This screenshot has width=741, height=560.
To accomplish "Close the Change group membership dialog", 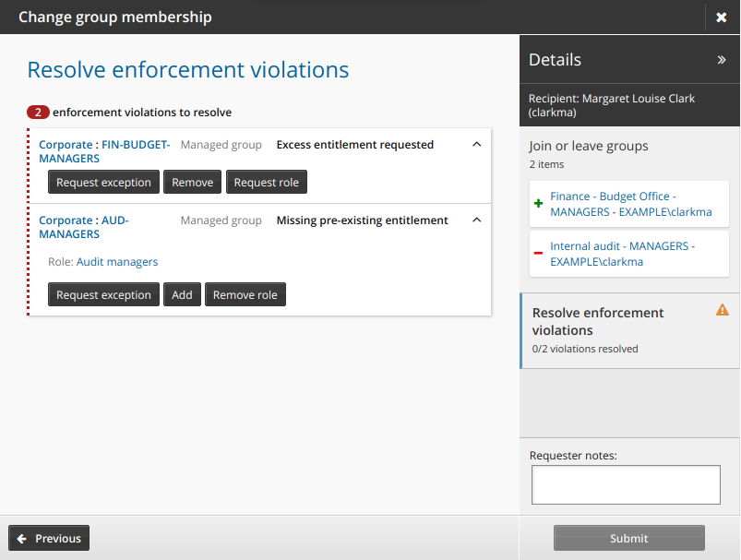I will click(721, 18).
